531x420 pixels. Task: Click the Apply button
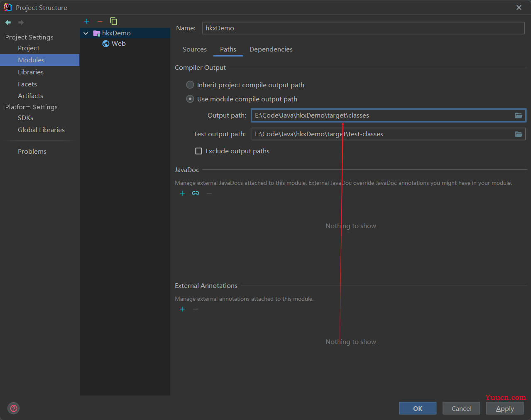[x=505, y=408]
